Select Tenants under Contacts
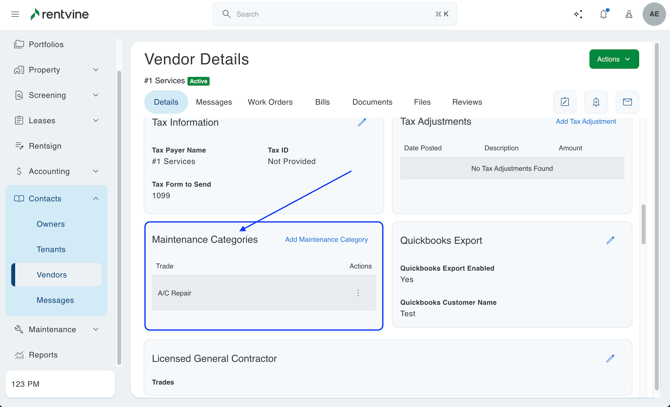This screenshot has height=407, width=670. coord(51,249)
